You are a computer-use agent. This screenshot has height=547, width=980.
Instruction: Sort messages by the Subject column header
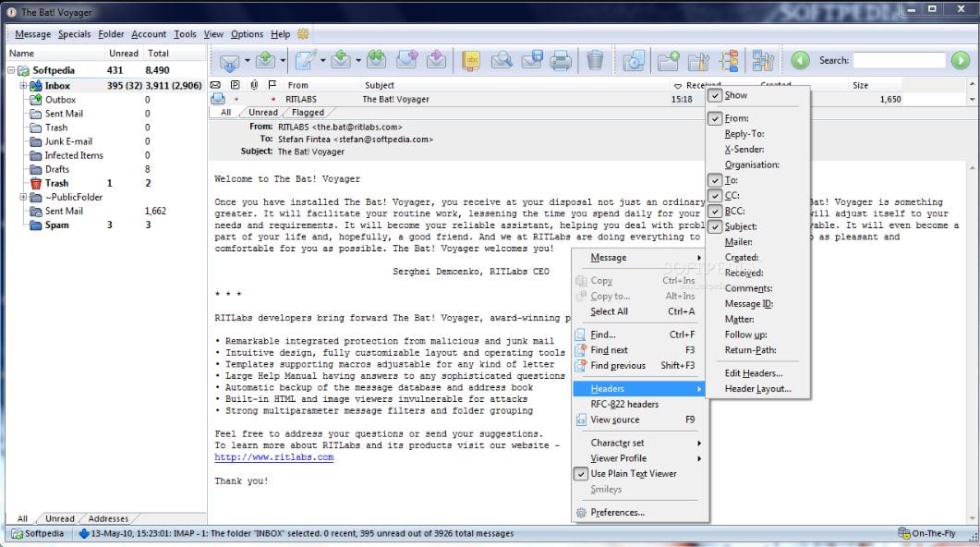tap(380, 85)
